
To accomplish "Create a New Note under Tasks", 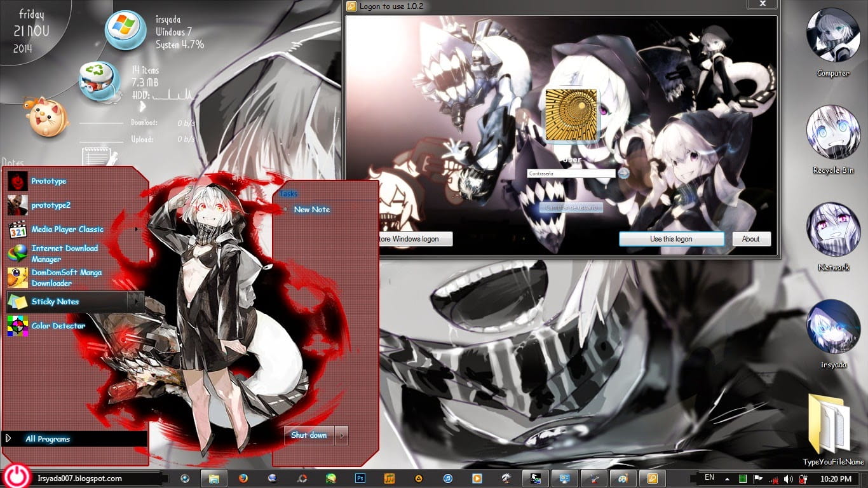I will pos(311,209).
